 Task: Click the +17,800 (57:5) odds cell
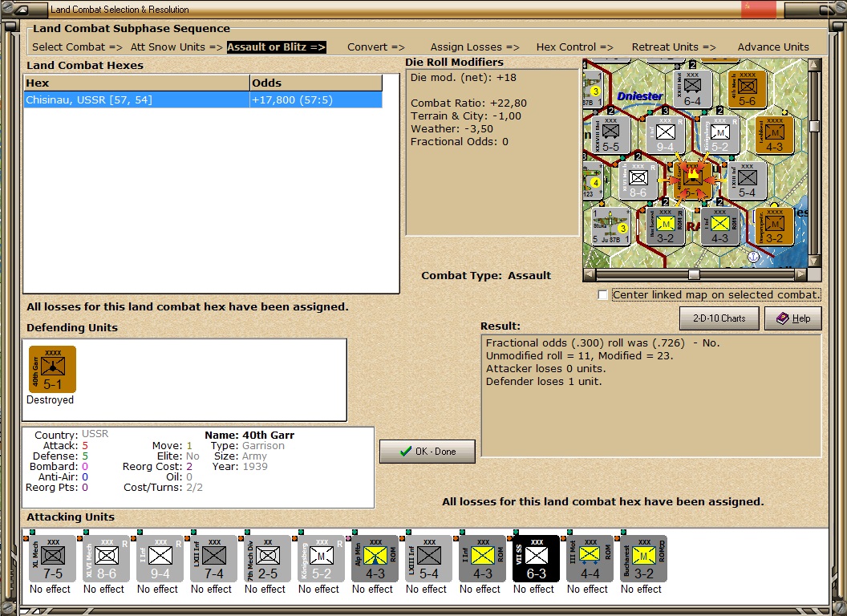[316, 100]
